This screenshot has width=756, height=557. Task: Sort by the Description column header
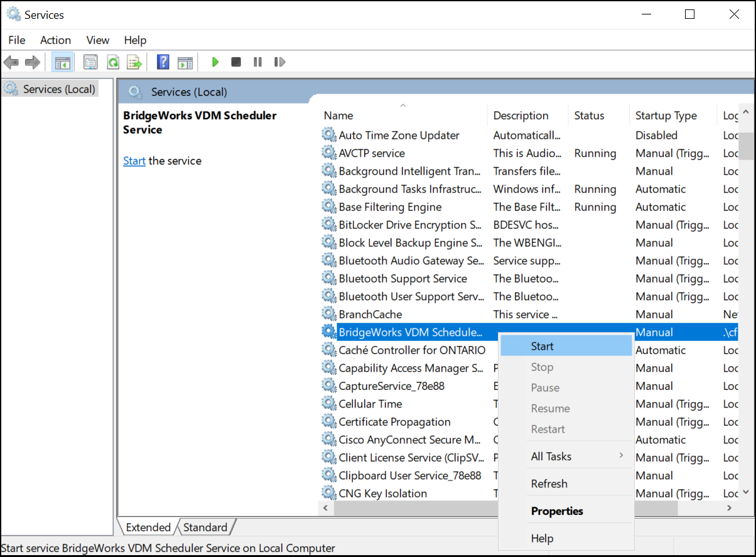tap(527, 116)
